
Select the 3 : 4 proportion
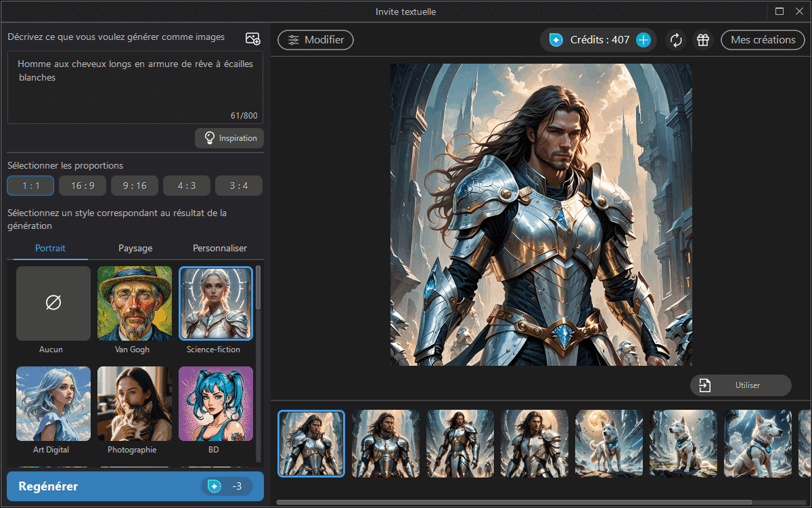click(x=239, y=186)
